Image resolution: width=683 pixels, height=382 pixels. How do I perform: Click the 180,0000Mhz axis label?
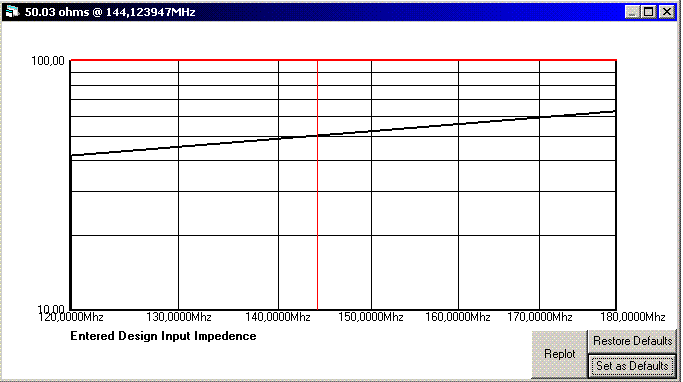coord(632,317)
